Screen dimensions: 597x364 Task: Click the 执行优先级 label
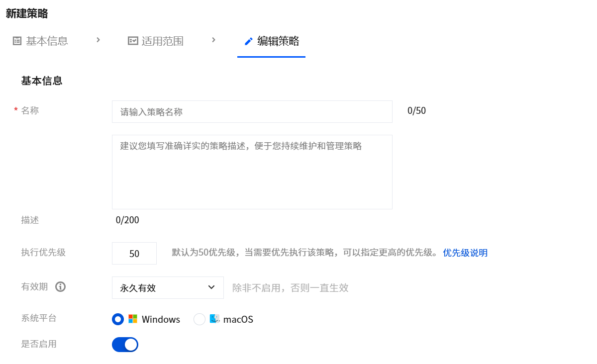[x=43, y=252]
